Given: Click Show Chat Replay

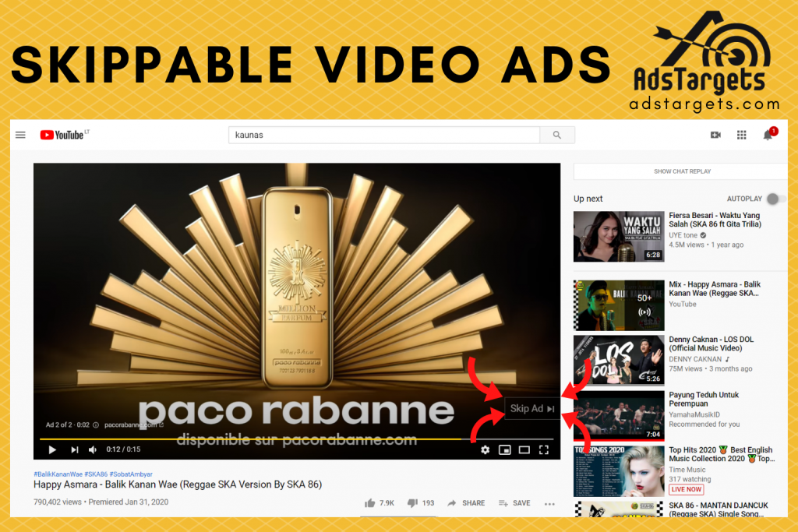Looking at the screenshot, I should coord(682,171).
